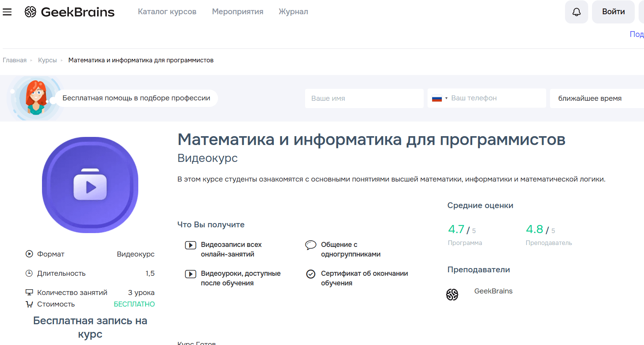Open Журнал from top navigation
644x345 pixels.
[x=293, y=12]
